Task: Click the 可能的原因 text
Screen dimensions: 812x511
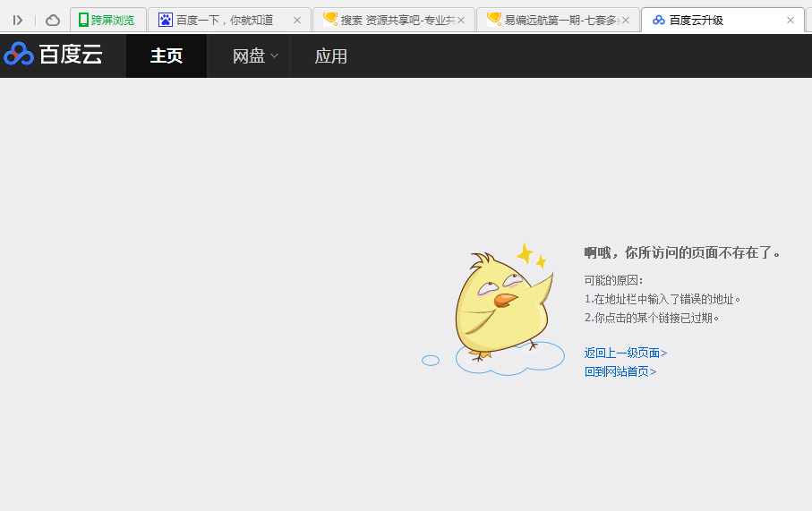Action: [613, 280]
